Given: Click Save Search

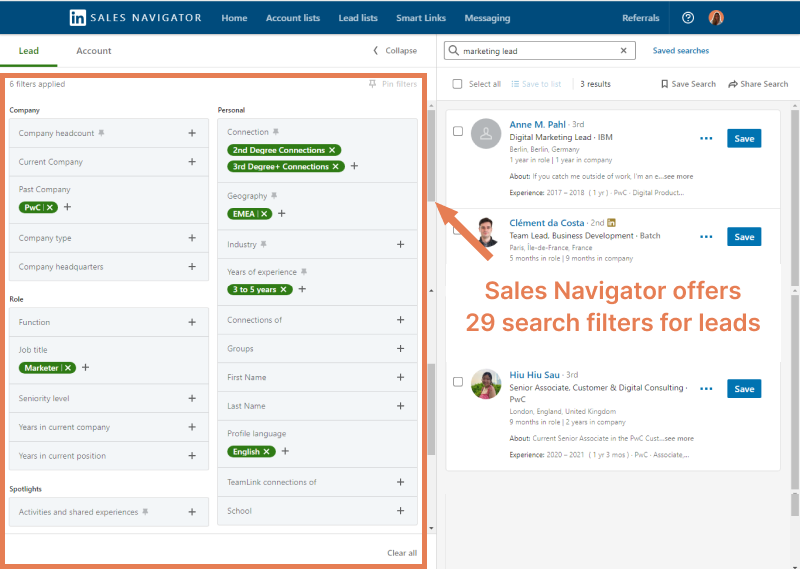Looking at the screenshot, I should point(688,84).
